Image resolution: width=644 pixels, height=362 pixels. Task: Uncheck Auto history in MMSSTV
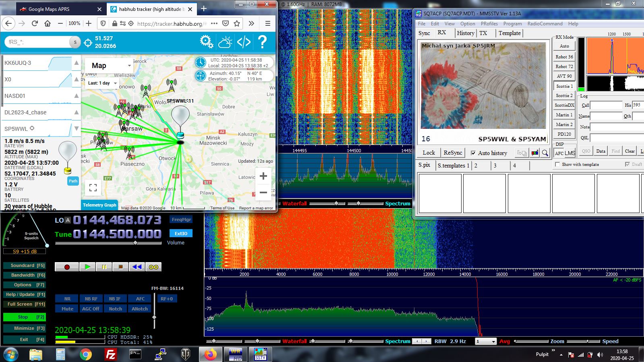click(x=473, y=153)
